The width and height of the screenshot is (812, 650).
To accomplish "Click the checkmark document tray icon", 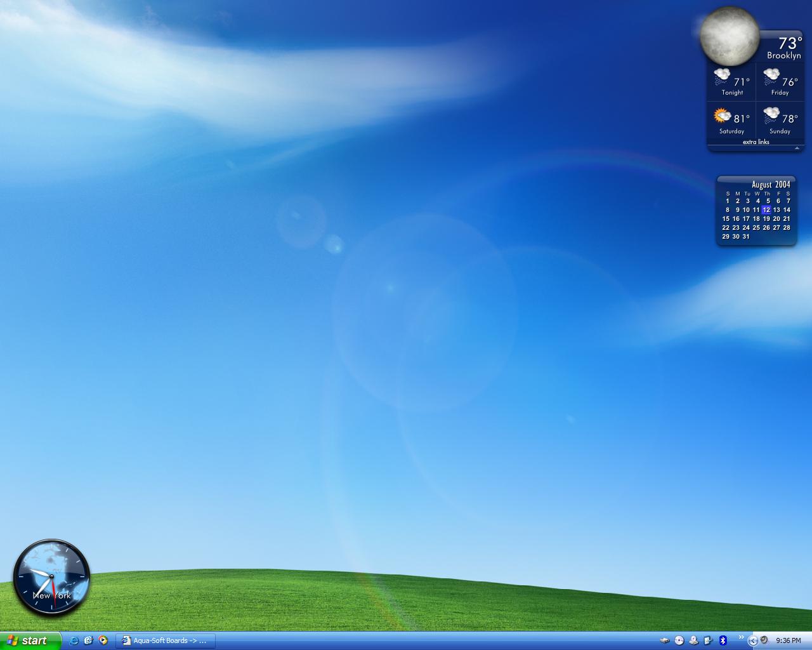I will [708, 640].
